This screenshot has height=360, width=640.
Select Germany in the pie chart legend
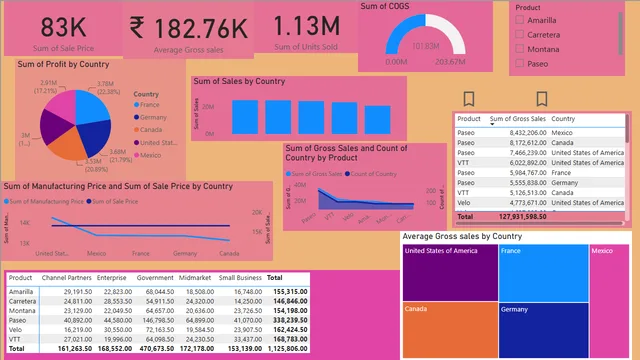click(150, 118)
